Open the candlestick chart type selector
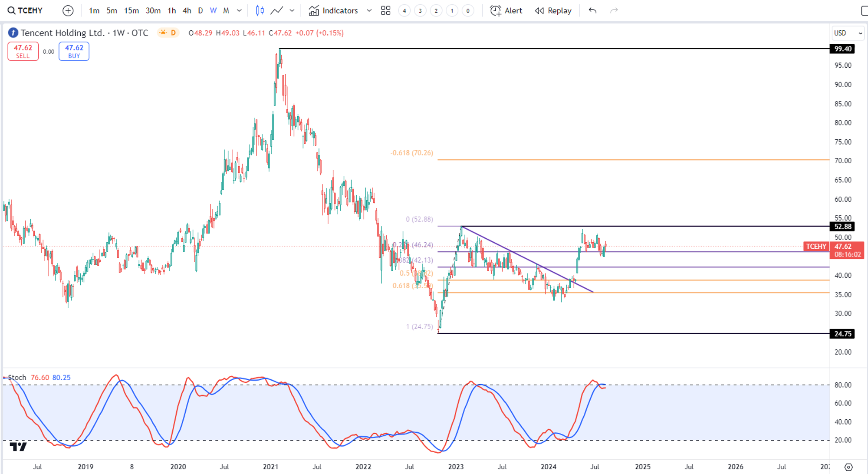This screenshot has height=474, width=868. point(260,10)
